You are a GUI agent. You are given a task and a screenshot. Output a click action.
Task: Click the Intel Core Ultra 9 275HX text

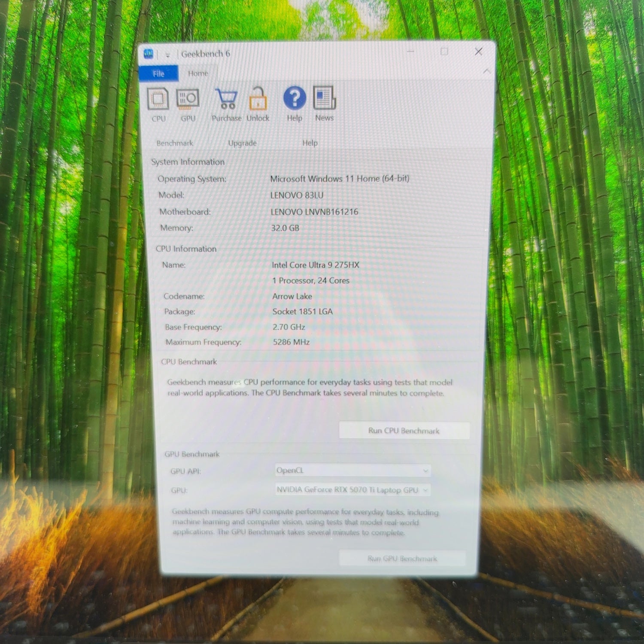click(315, 265)
